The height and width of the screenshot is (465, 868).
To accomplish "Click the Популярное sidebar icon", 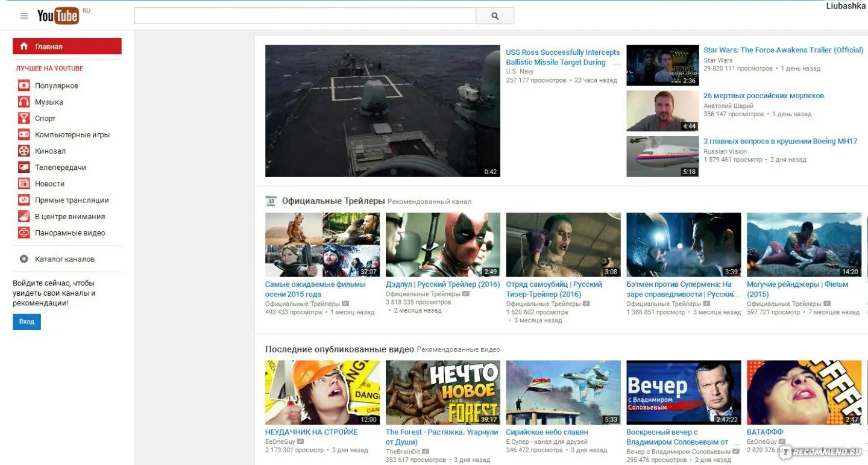I will (x=24, y=86).
